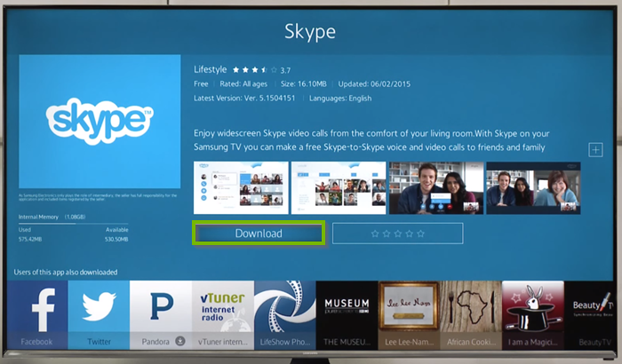Image resolution: width=622 pixels, height=364 pixels.
Task: Open the Pandora app tile
Action: [x=161, y=315]
